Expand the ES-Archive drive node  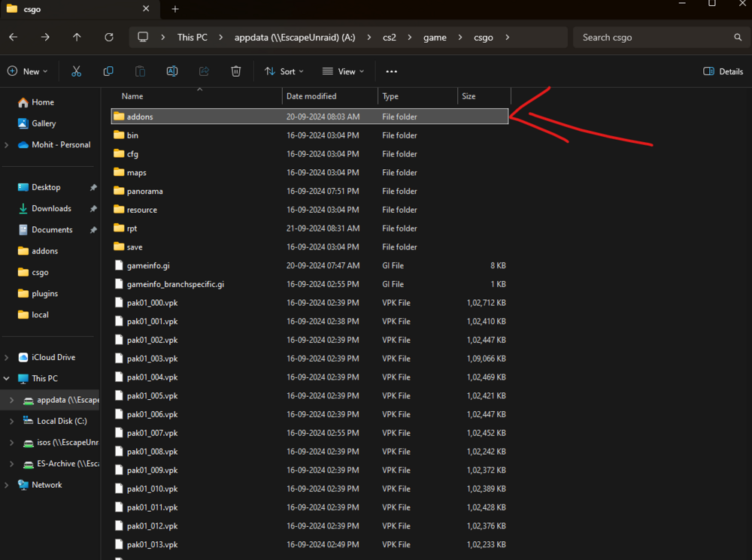click(x=11, y=464)
